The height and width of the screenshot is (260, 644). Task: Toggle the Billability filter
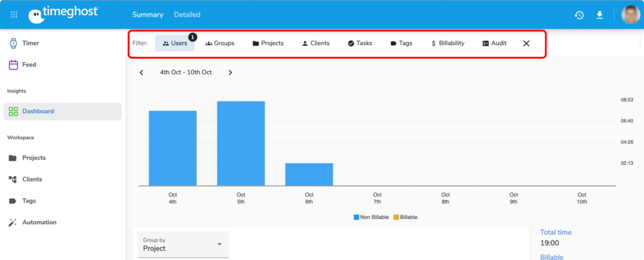(x=448, y=43)
